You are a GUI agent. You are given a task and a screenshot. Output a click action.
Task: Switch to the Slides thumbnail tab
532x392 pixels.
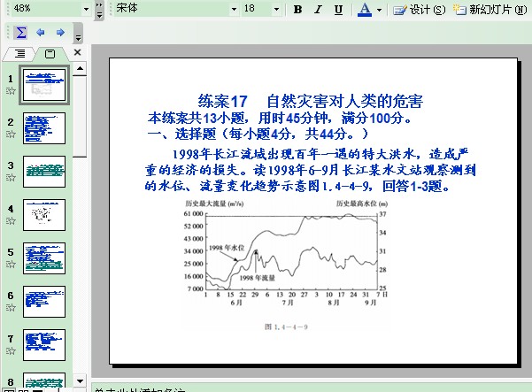(50, 54)
